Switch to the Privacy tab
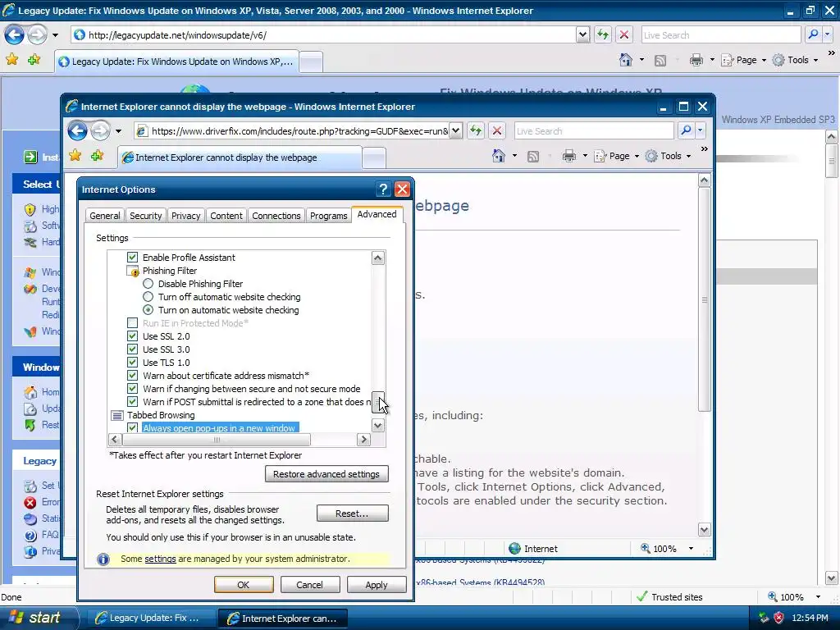 click(186, 216)
